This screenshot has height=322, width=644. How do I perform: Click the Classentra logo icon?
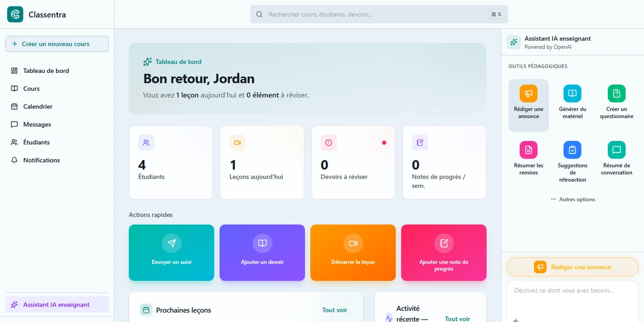pos(15,15)
